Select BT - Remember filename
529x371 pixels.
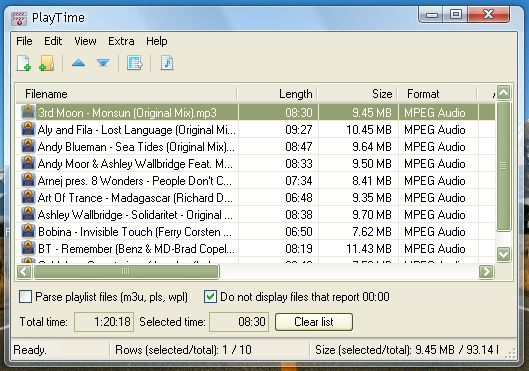136,249
